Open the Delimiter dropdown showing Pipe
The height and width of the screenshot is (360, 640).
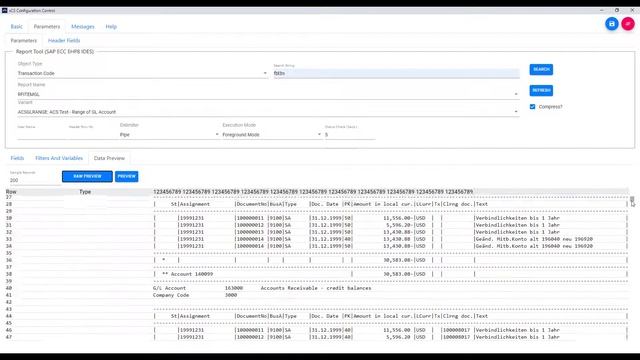coord(169,135)
